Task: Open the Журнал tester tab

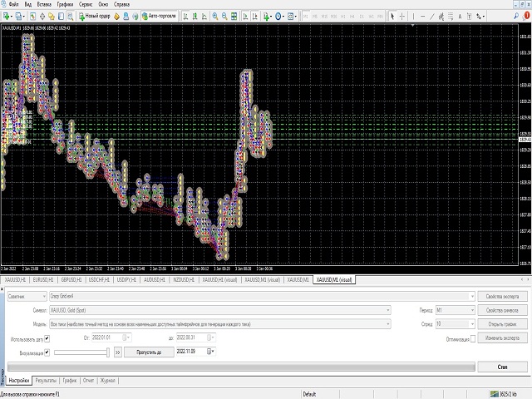Action: click(107, 381)
